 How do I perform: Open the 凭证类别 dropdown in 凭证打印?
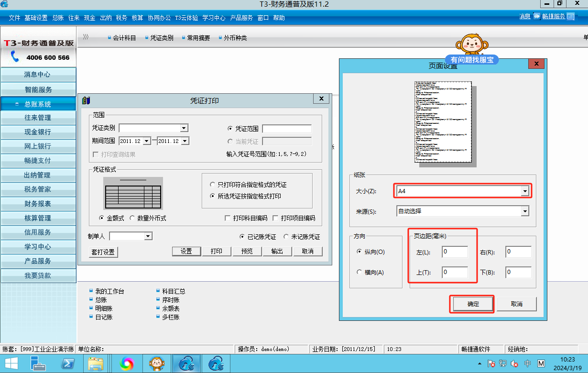point(184,128)
